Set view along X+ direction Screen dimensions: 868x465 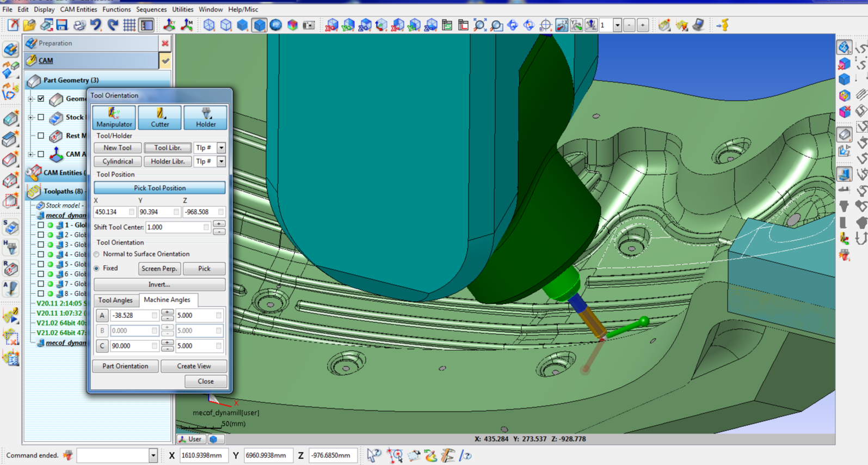(x=331, y=25)
